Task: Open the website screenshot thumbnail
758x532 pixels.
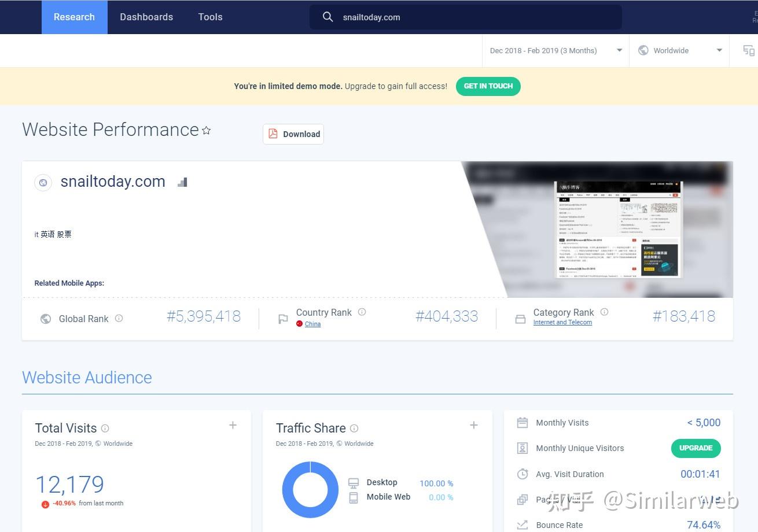Action: coord(619,230)
